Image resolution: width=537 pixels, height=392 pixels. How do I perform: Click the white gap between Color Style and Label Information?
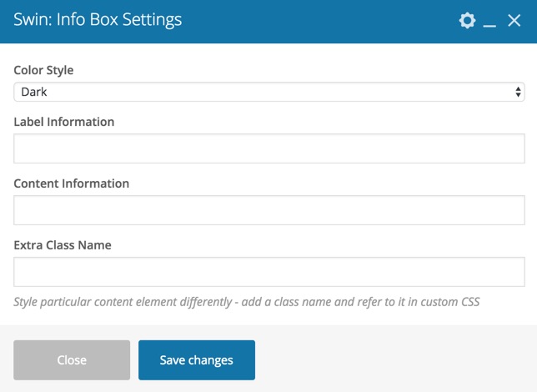click(269, 108)
